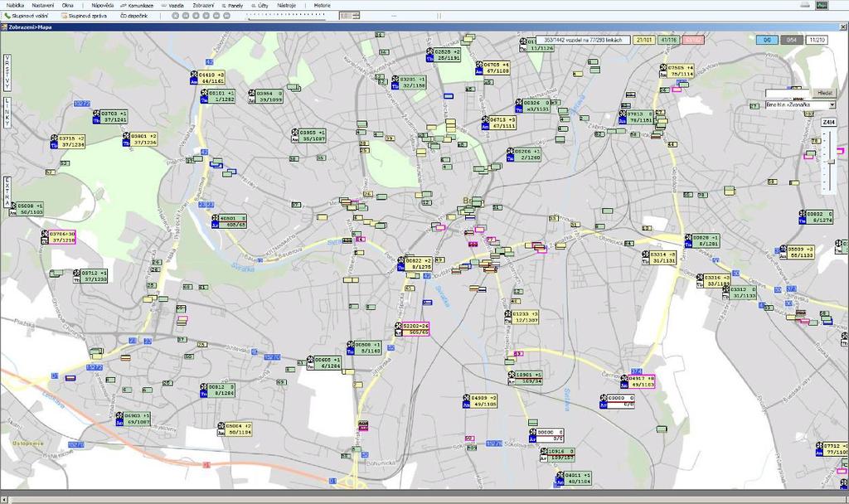Screen dimensions: 849x504
Task: Click the numeric spinner in the toolbar
Action: 349,16
